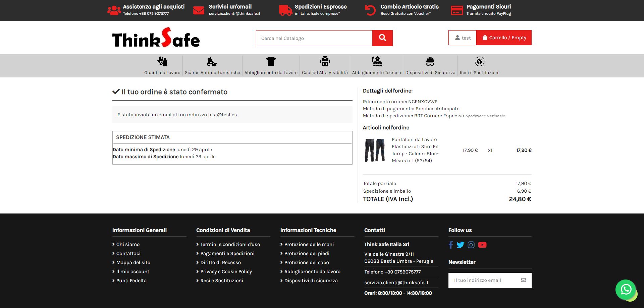Image resolution: width=644 pixels, height=308 pixels.
Task: Select the Abbigliamento Tecnico menu label
Action: (377, 72)
